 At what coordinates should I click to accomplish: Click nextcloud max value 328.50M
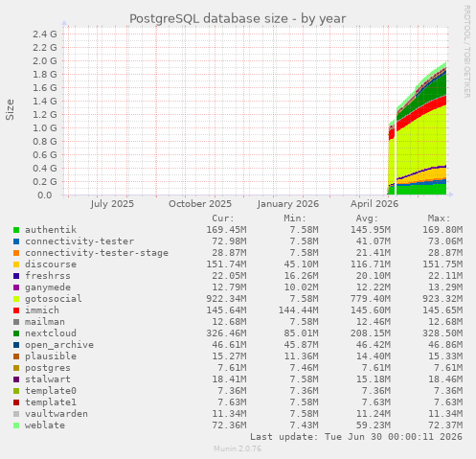(x=442, y=333)
